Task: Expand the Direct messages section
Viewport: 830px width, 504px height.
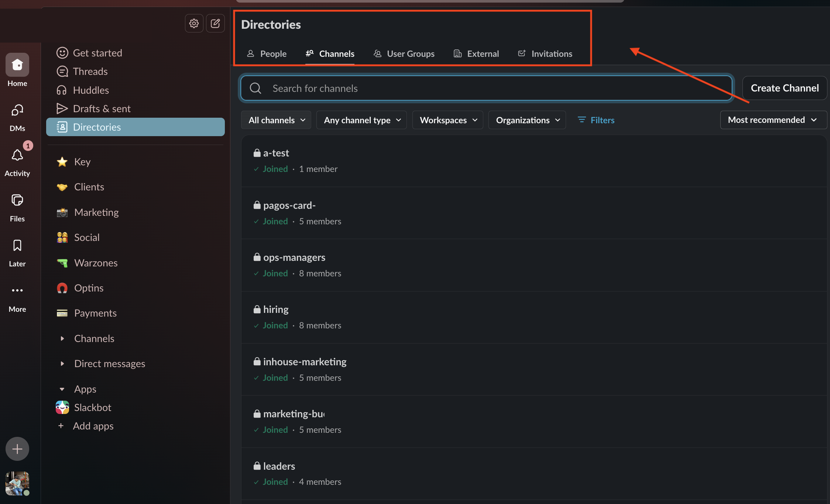Action: [x=62, y=364]
